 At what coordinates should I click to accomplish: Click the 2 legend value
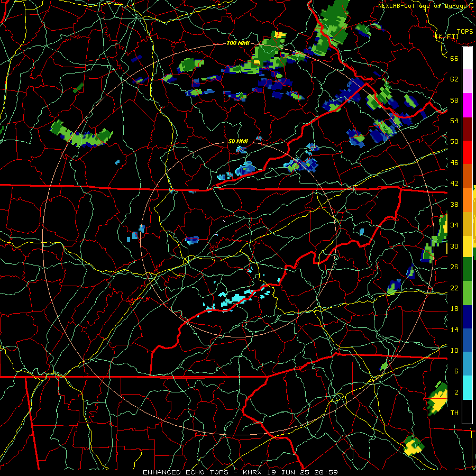(456, 392)
